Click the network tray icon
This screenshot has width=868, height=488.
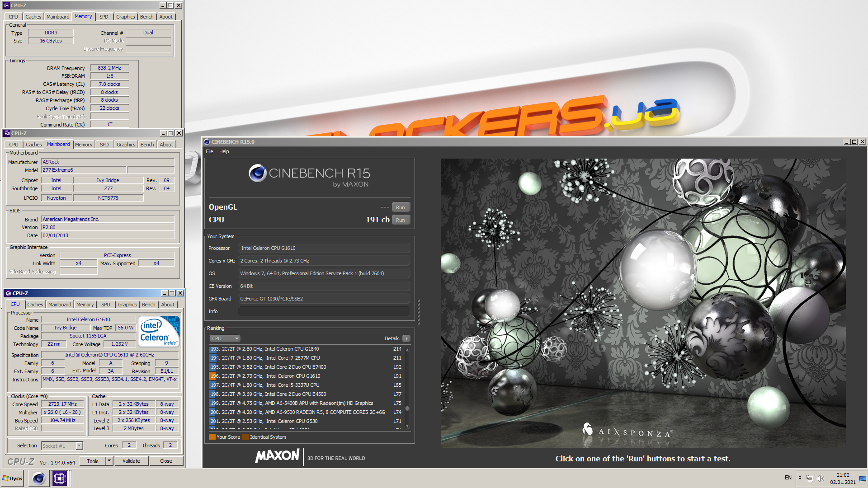pyautogui.click(x=810, y=478)
